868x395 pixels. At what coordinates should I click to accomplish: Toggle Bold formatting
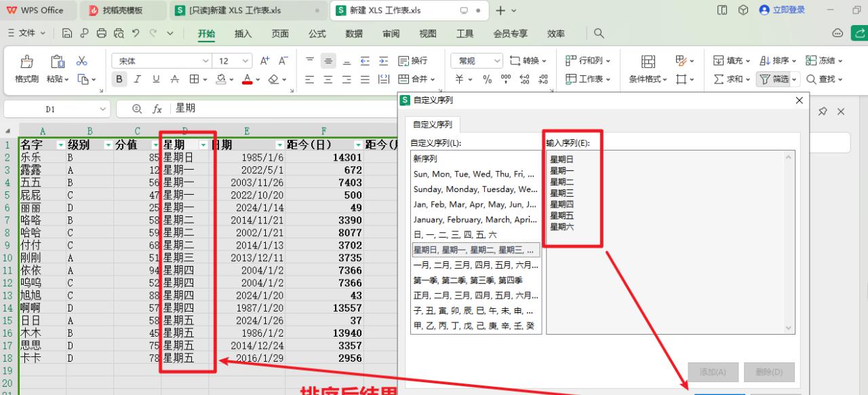pyautogui.click(x=119, y=79)
